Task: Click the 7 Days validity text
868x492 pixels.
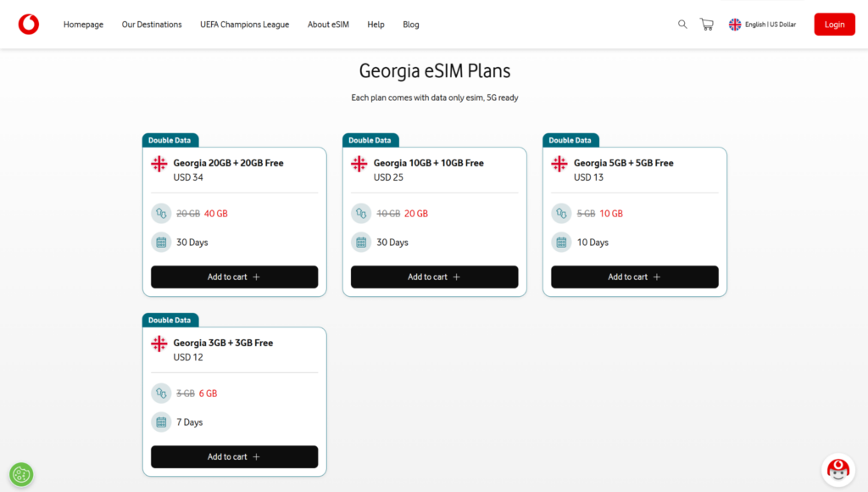Action: (x=190, y=422)
